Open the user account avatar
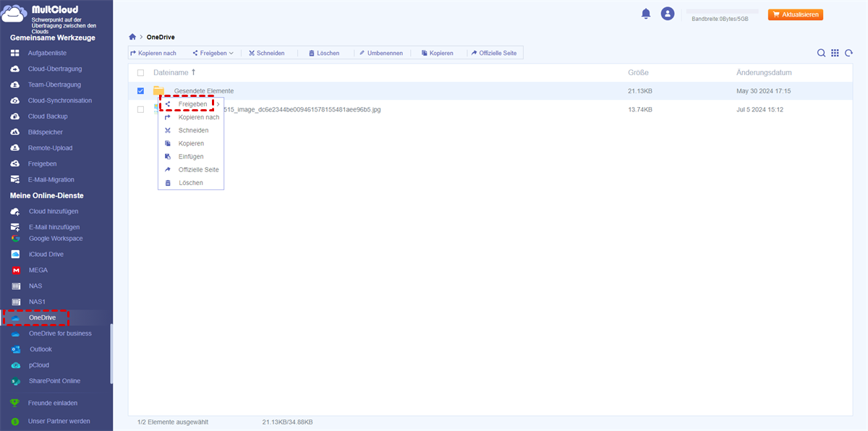Viewport: 868px width, 431px height. coord(668,14)
